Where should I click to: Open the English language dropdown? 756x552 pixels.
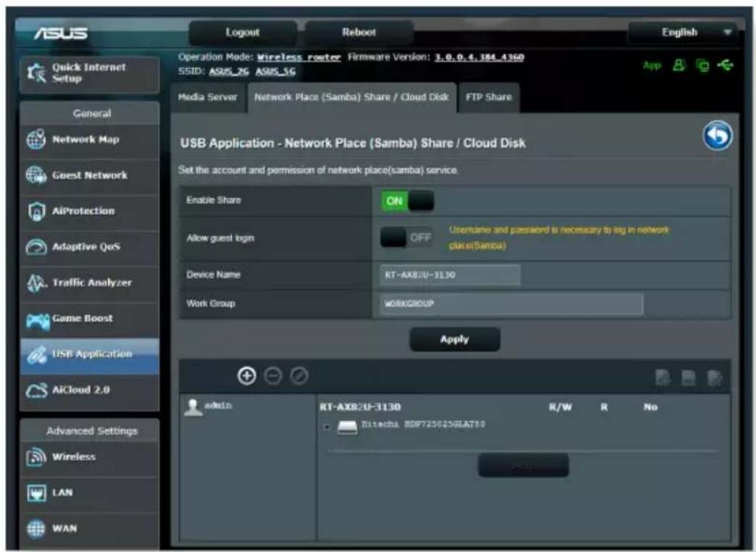pyautogui.click(x=682, y=33)
